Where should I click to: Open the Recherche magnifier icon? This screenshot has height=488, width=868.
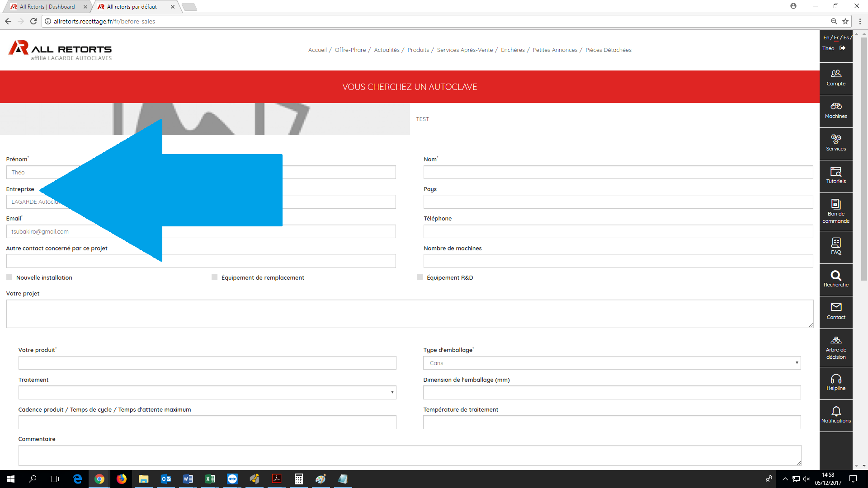(836, 279)
